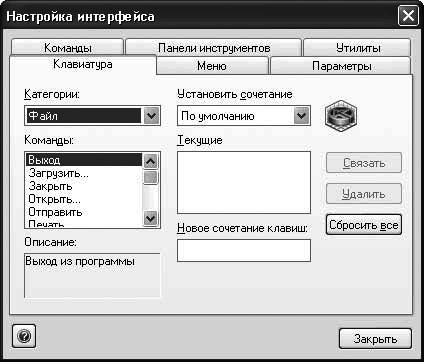Open the Панели инструментов tab
The height and width of the screenshot is (362, 424).
click(x=214, y=48)
